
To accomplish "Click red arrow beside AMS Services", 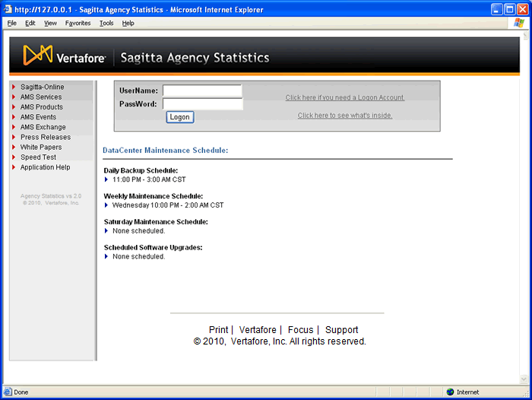I will click(x=14, y=97).
